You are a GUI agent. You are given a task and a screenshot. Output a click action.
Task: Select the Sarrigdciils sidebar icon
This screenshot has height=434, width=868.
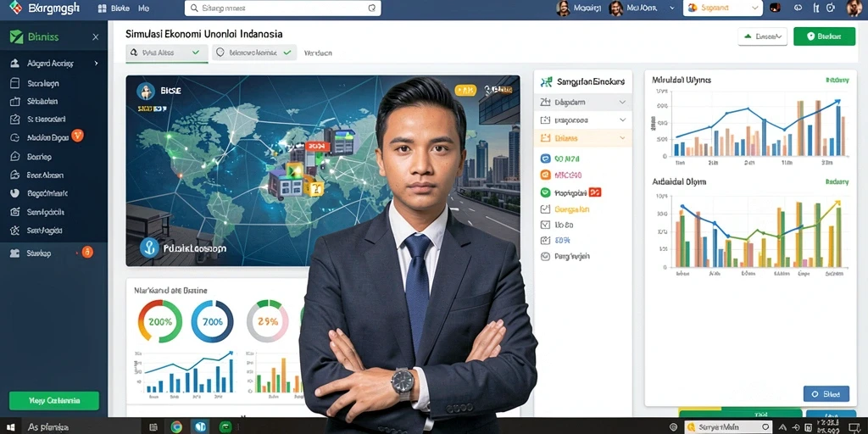coord(15,211)
